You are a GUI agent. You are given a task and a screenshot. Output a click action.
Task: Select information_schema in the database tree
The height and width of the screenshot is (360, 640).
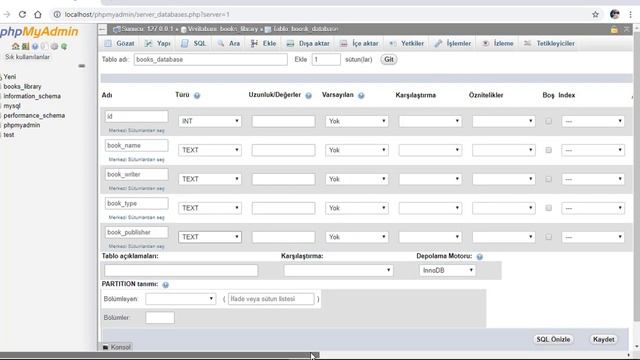[x=32, y=96]
